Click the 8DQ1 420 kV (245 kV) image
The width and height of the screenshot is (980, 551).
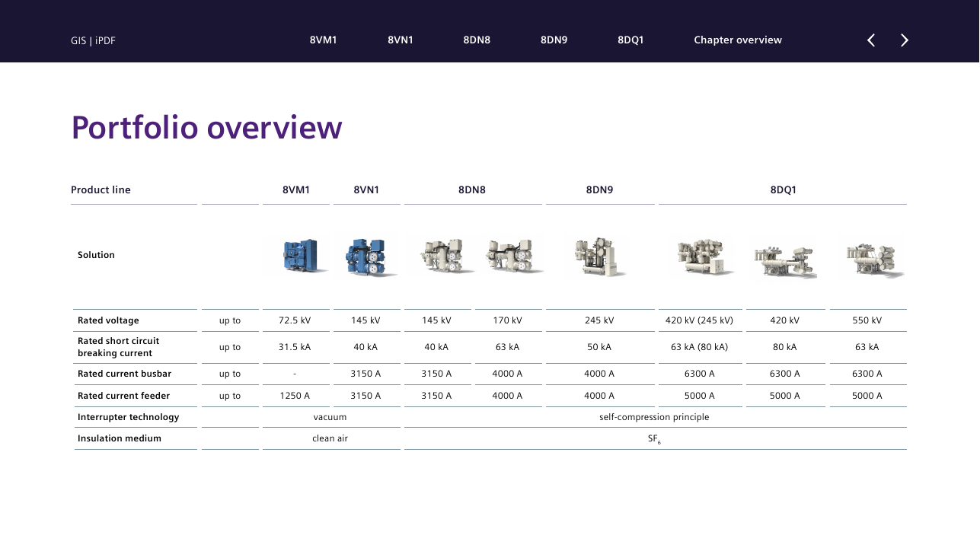click(704, 258)
